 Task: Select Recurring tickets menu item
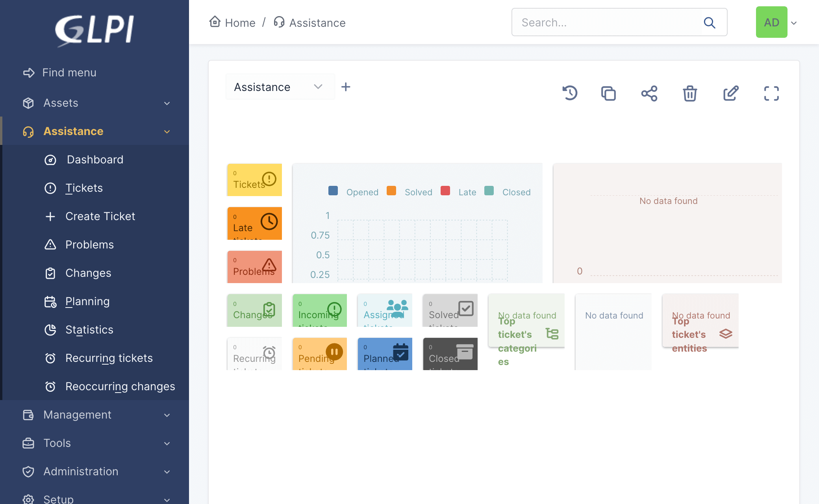109,358
